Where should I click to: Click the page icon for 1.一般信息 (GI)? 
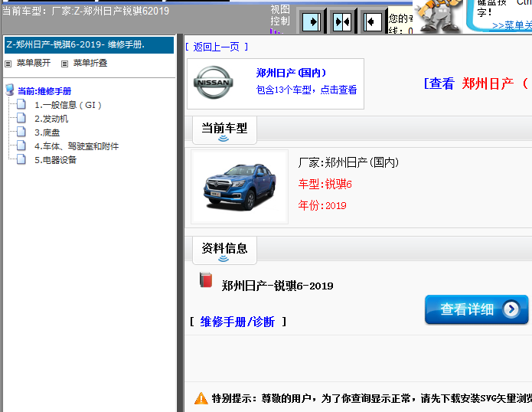point(21,104)
